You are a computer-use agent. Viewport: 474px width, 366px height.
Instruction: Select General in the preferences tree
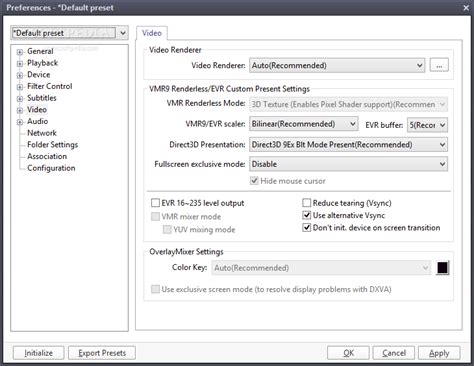40,51
